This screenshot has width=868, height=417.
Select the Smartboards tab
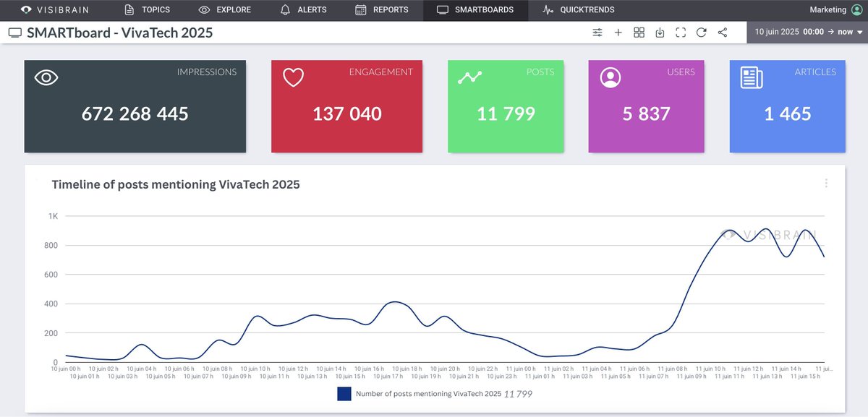point(476,10)
